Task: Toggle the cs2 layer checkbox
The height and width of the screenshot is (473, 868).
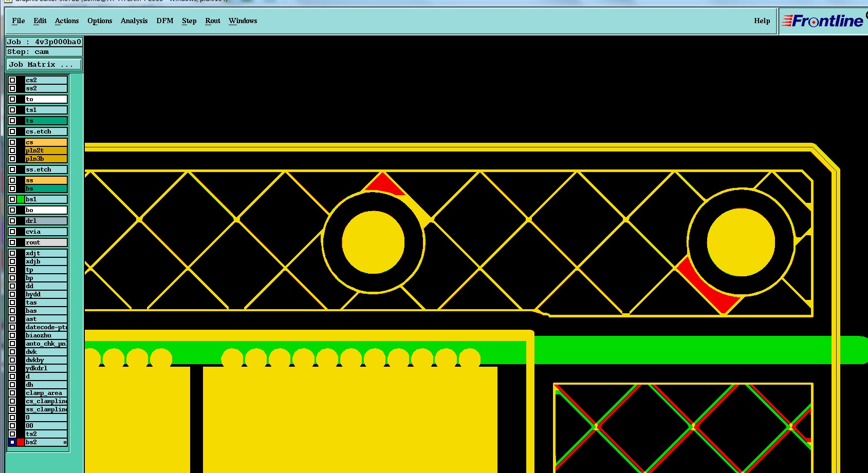Action: click(12, 80)
